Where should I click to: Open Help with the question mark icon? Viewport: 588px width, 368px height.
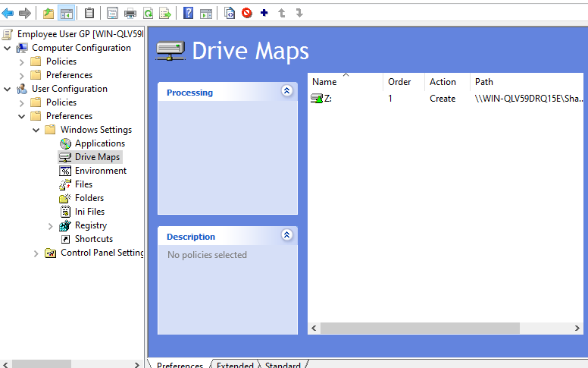(x=188, y=13)
